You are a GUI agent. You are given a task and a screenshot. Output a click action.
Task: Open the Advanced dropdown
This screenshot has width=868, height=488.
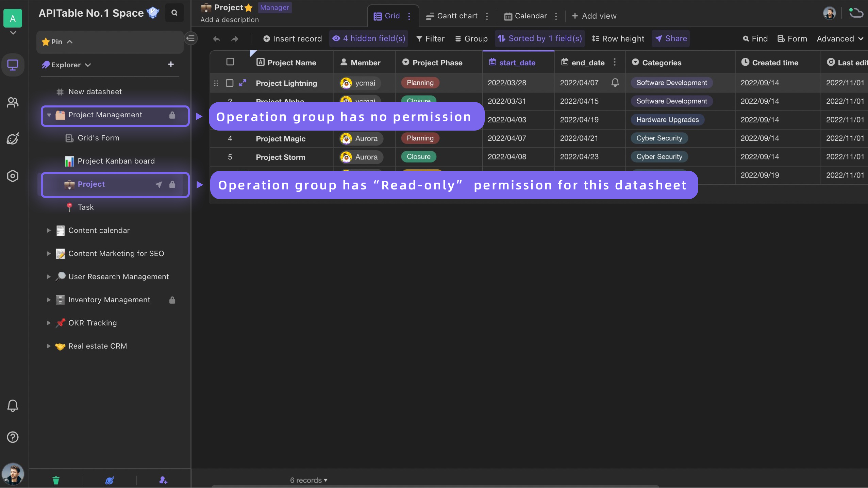coord(840,39)
